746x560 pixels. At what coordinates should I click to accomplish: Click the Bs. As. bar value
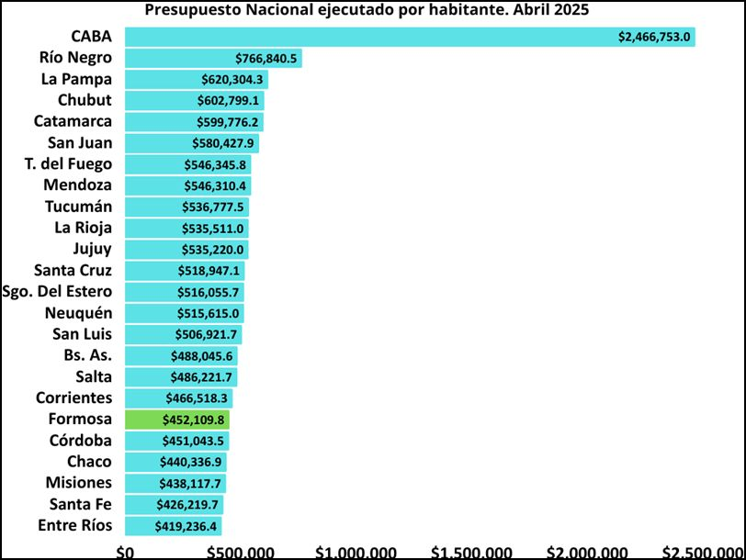click(202, 356)
